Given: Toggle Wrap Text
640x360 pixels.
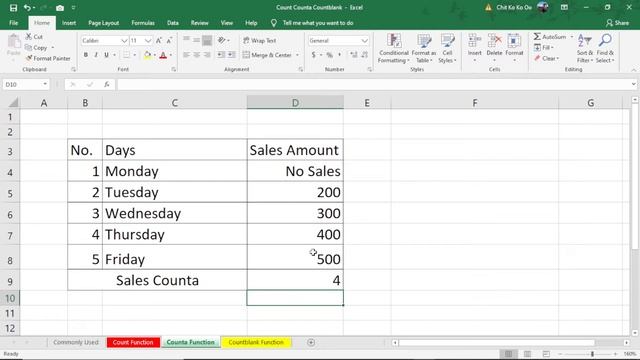Looking at the screenshot, I should click(x=260, y=40).
